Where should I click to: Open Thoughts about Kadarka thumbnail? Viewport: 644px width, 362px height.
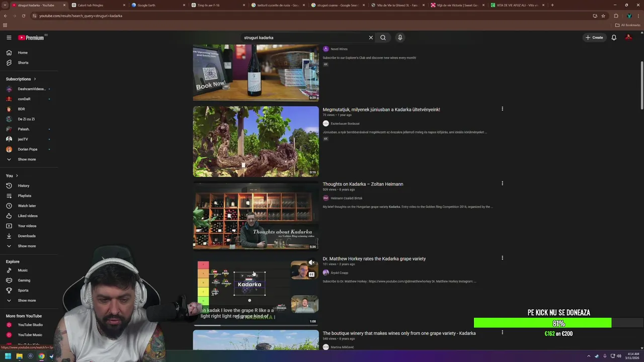pyautogui.click(x=256, y=216)
